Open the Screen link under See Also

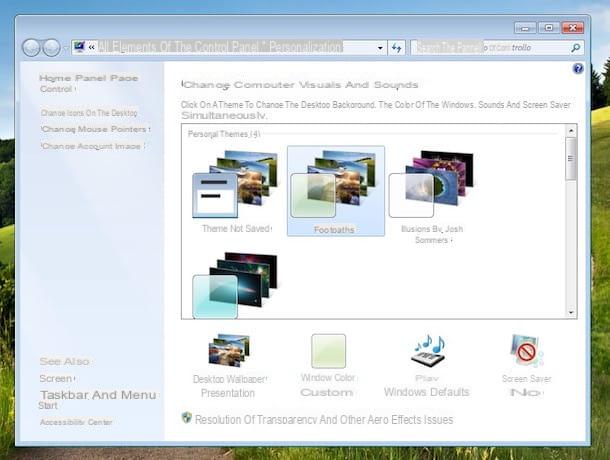pyautogui.click(x=57, y=378)
